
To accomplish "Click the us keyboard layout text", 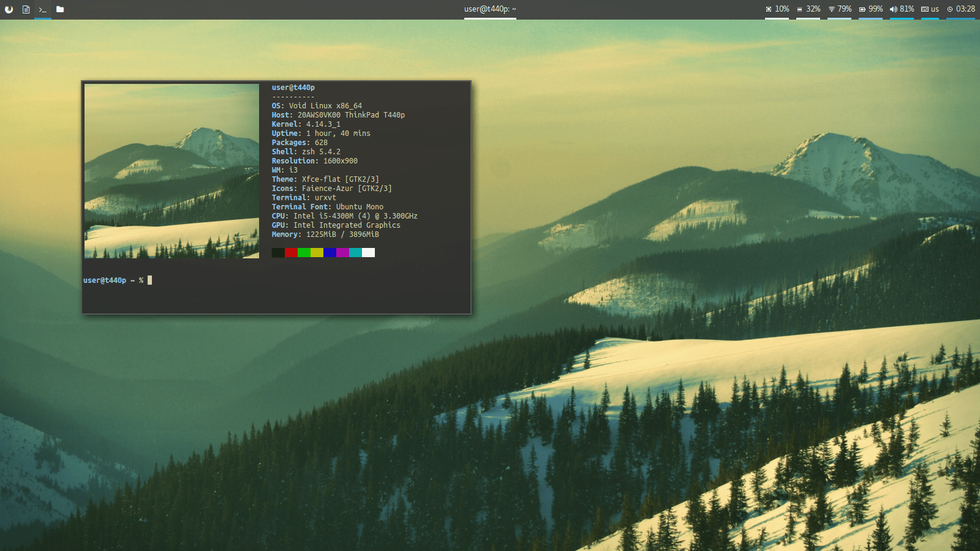I will click(x=935, y=9).
